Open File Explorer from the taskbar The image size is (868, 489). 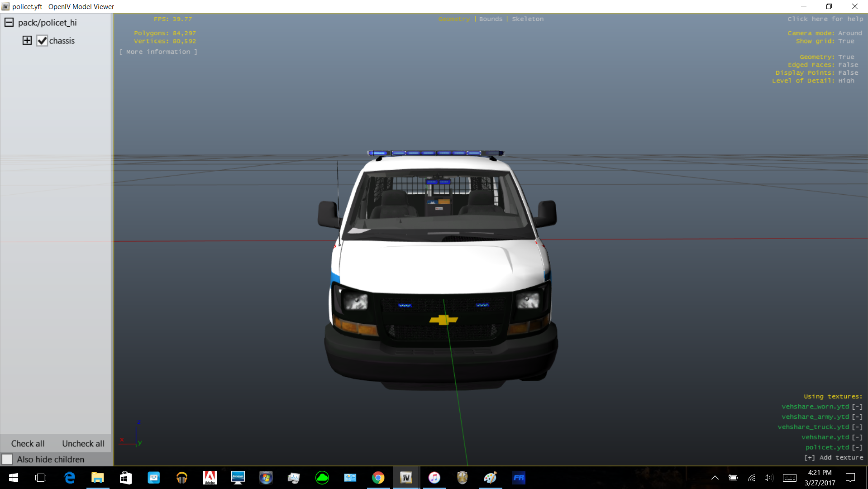pyautogui.click(x=97, y=478)
